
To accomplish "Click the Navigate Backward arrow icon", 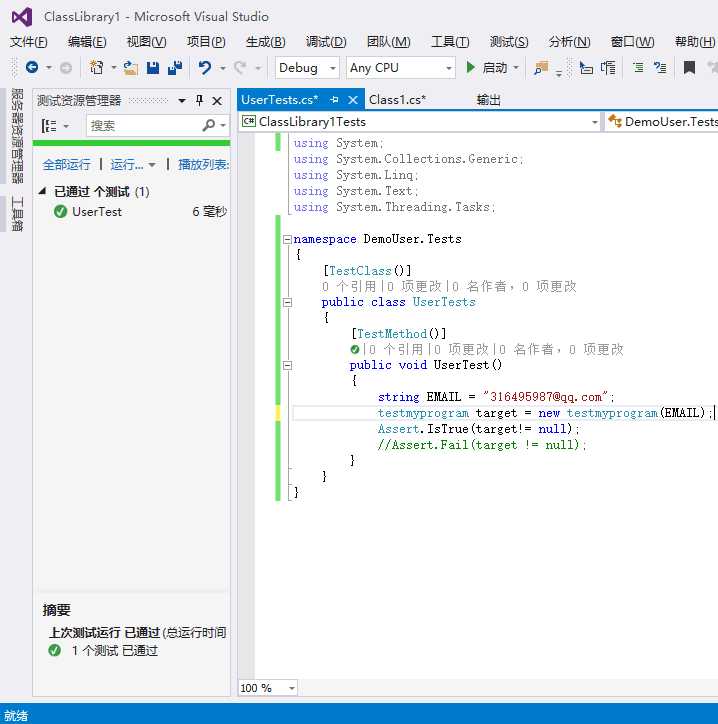I will [32, 67].
